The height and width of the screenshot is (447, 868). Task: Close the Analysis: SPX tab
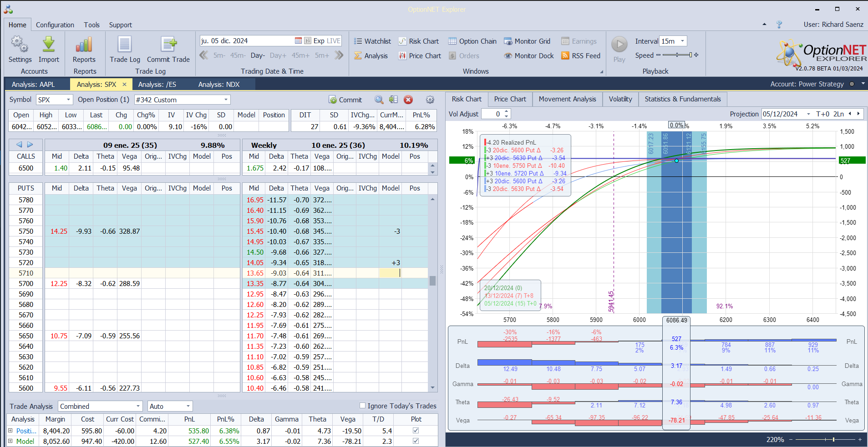(x=124, y=85)
